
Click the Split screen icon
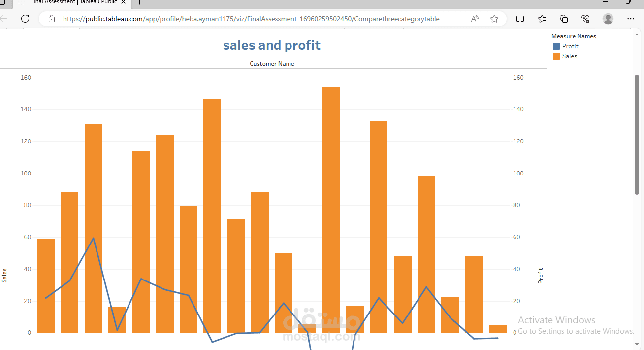coord(520,19)
